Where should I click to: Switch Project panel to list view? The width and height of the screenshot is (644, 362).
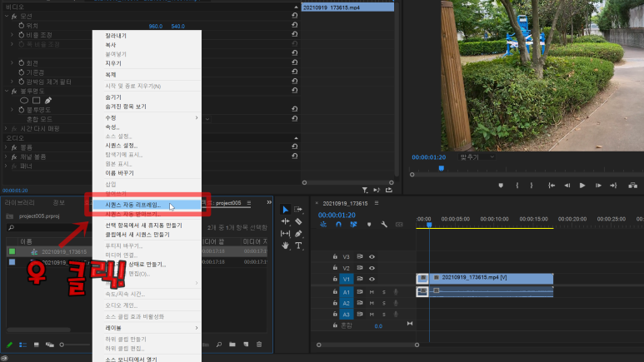pos(23,345)
